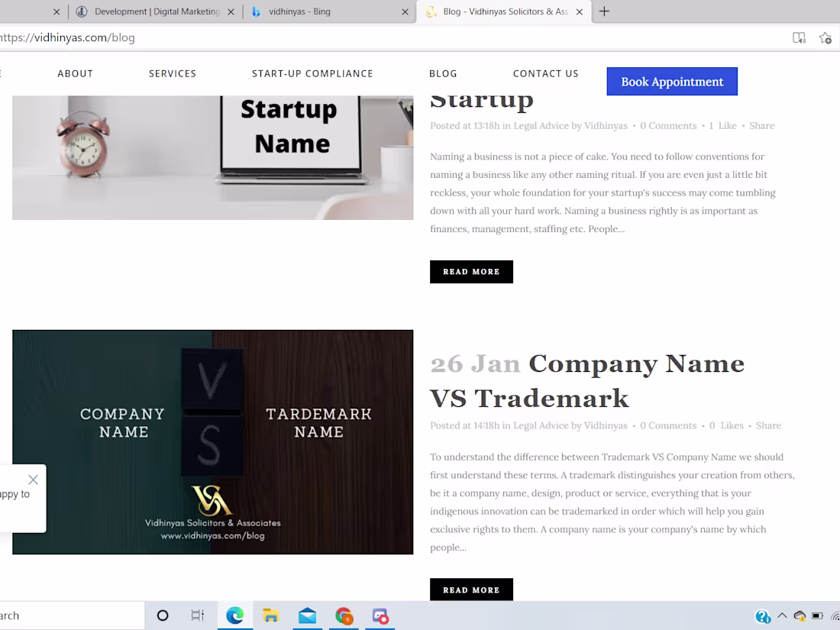Open Google Chrome from the taskbar
This screenshot has width=840, height=630.
coord(344,616)
